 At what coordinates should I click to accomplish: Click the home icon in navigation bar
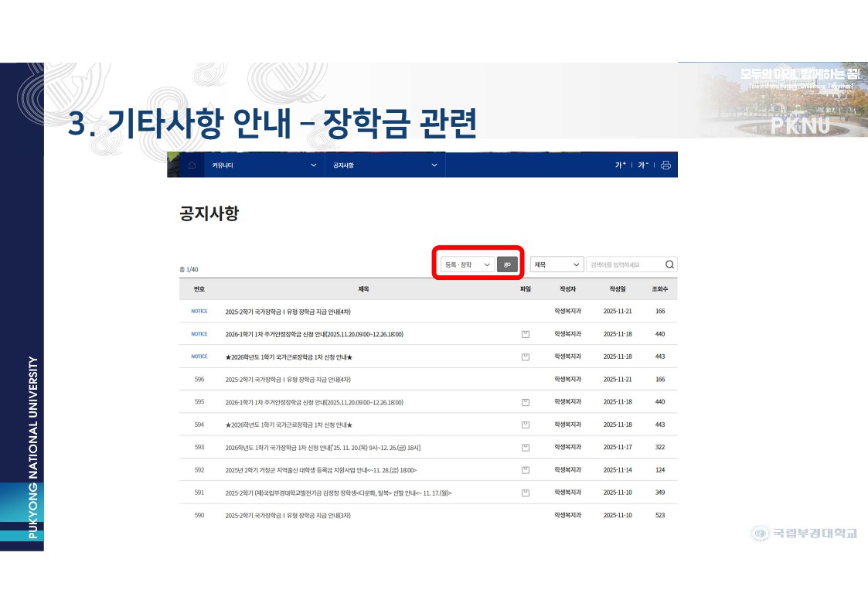coord(192,165)
